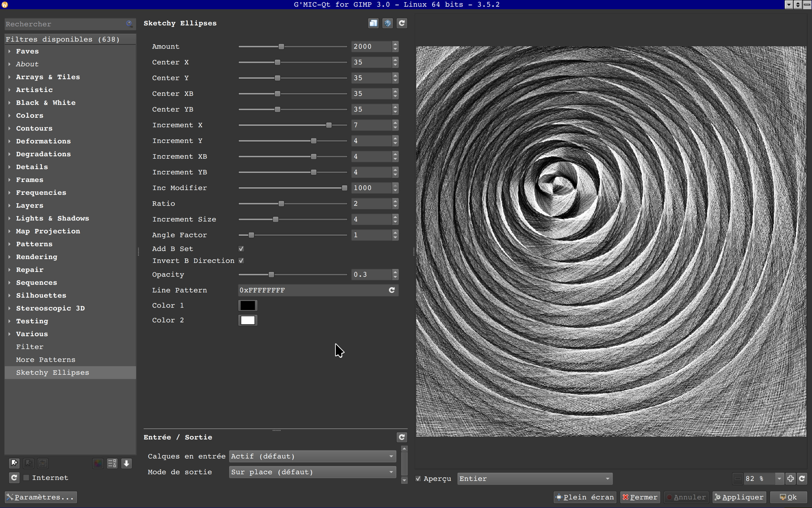Click the randomize parameters dice icon
Viewport: 812px width, 508px height.
click(x=387, y=23)
